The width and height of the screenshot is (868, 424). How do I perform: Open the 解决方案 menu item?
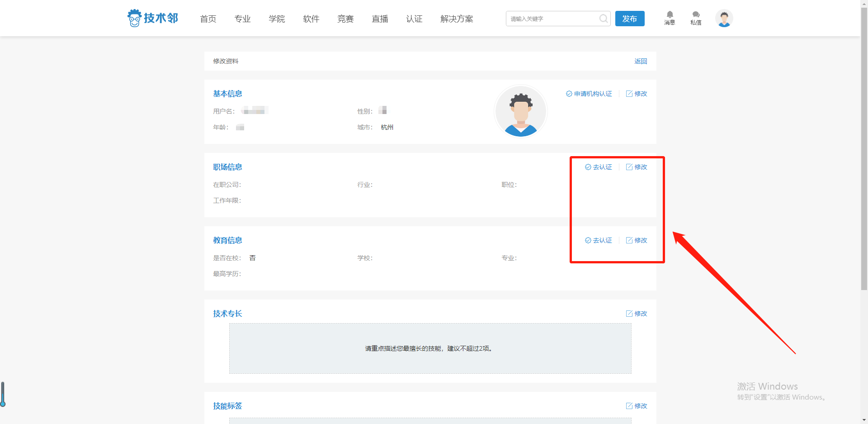[x=456, y=19]
